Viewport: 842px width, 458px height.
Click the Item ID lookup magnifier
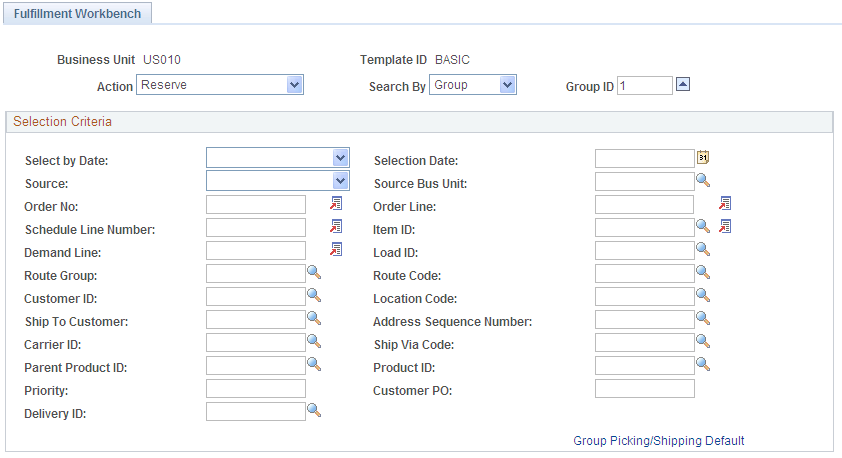pyautogui.click(x=703, y=227)
